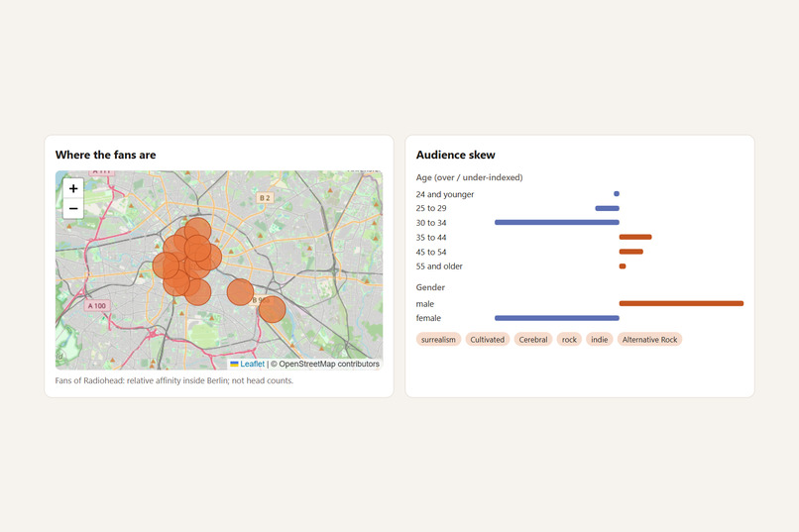Click the male gender bar

click(681, 303)
